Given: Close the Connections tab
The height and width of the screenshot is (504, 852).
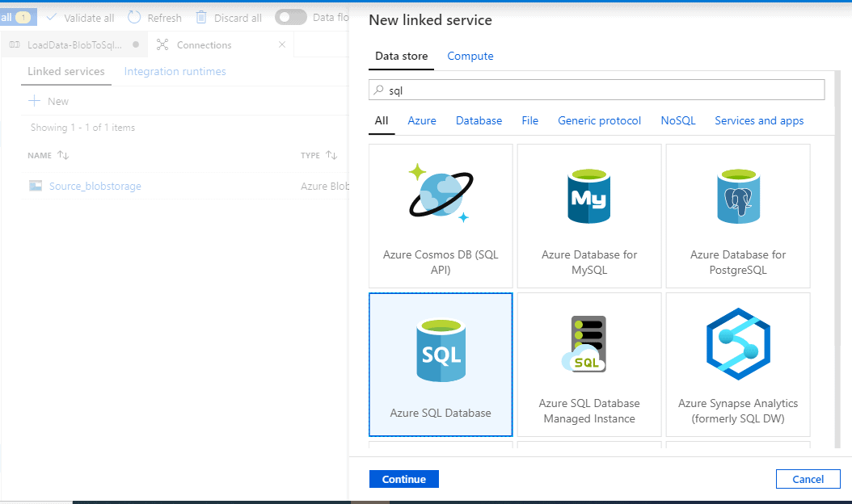Looking at the screenshot, I should [281, 45].
